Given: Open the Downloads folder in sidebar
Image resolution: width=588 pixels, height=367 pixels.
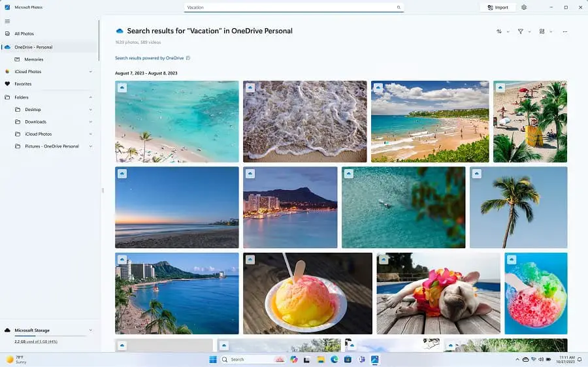Looking at the screenshot, I should click(x=35, y=121).
